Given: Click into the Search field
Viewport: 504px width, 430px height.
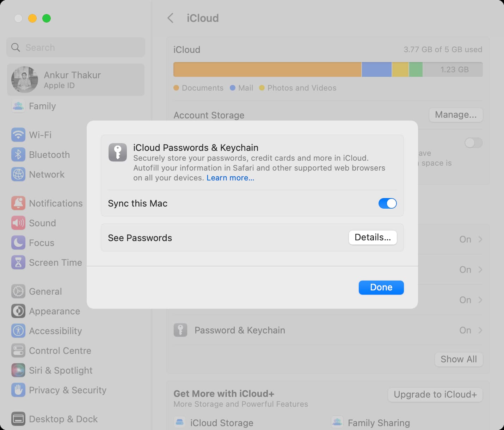Looking at the screenshot, I should pyautogui.click(x=76, y=47).
